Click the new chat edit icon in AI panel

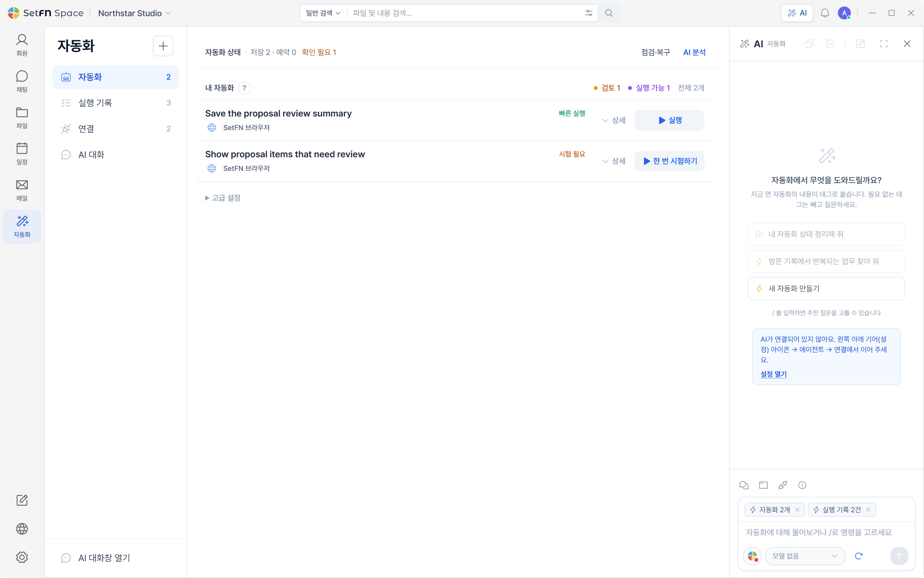click(x=860, y=44)
